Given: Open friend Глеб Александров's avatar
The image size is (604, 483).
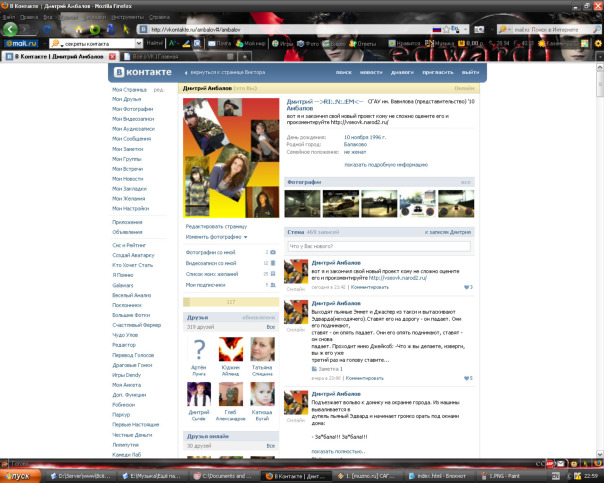Looking at the screenshot, I should pos(230,394).
